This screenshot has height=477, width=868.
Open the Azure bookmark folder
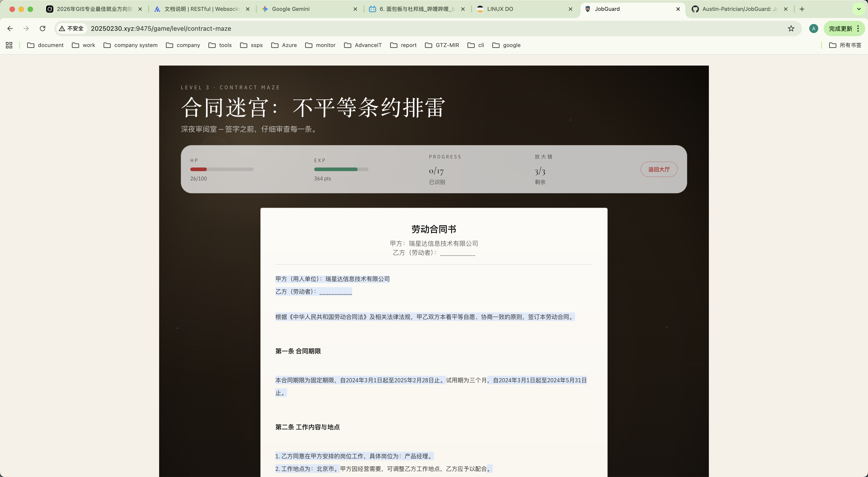tap(284, 45)
